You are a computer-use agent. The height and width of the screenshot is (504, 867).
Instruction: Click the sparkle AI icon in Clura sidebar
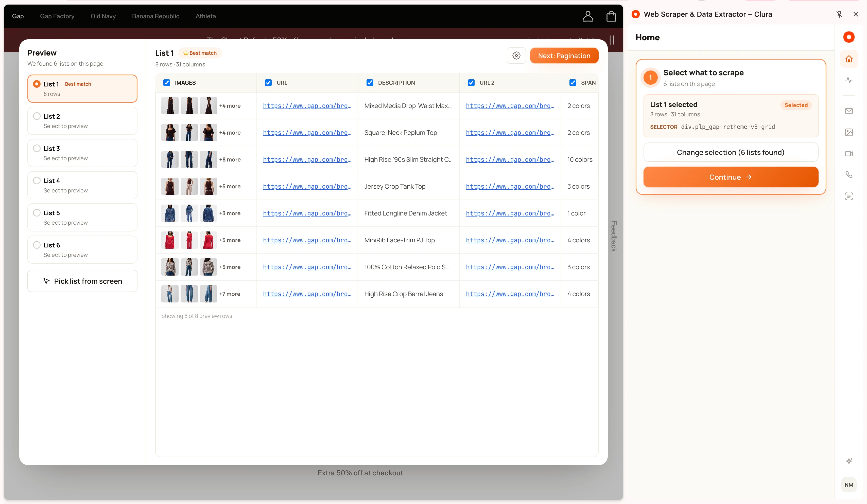click(849, 461)
